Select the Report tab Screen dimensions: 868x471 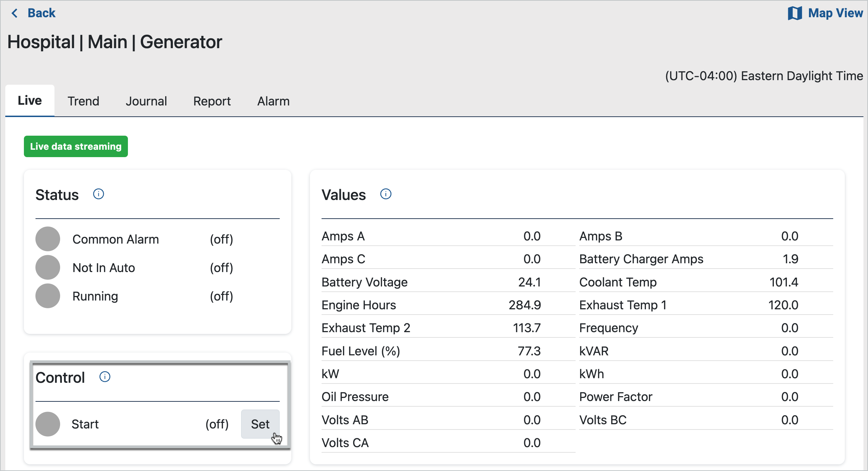pyautogui.click(x=212, y=101)
